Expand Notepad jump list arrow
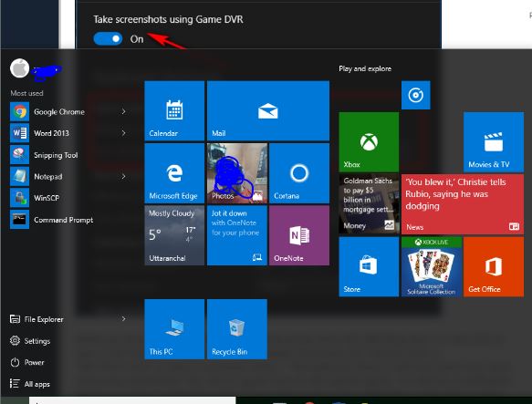 point(123,176)
